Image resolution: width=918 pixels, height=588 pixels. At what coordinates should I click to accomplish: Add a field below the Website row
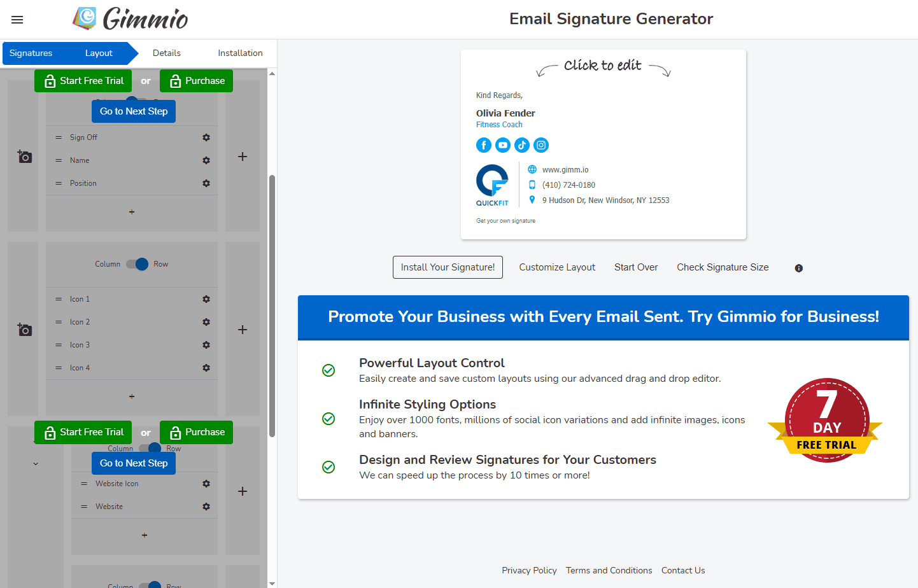pyautogui.click(x=145, y=535)
